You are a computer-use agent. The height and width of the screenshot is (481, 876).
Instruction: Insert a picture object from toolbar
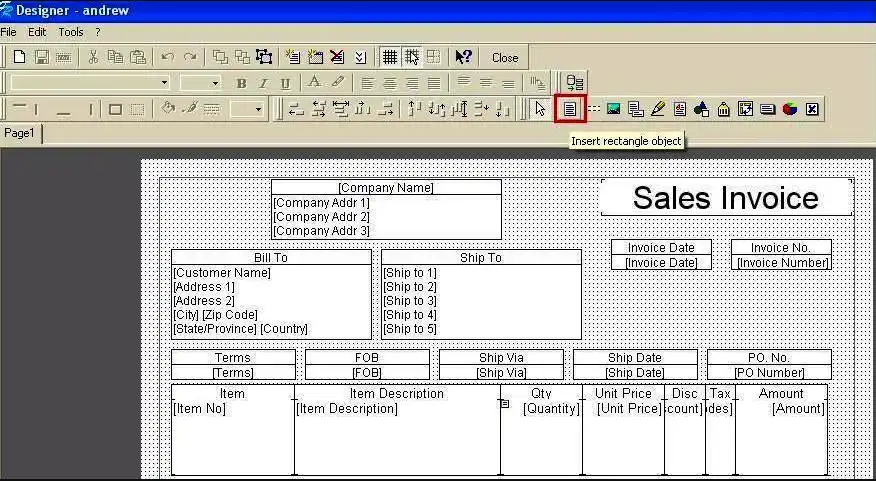[x=614, y=109]
